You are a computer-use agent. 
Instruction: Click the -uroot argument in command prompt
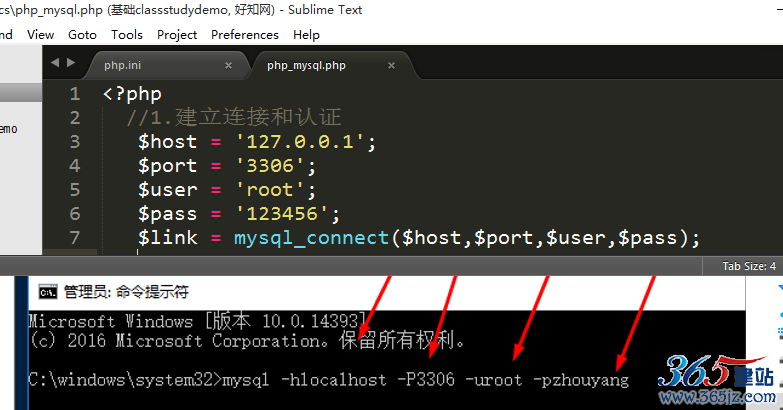493,380
